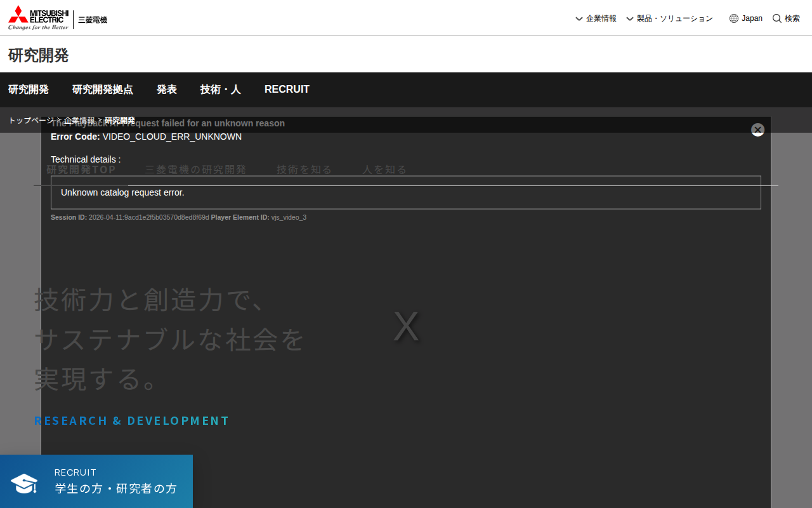
Task: Go to 企業情報 breadcrumb link
Action: (79, 120)
